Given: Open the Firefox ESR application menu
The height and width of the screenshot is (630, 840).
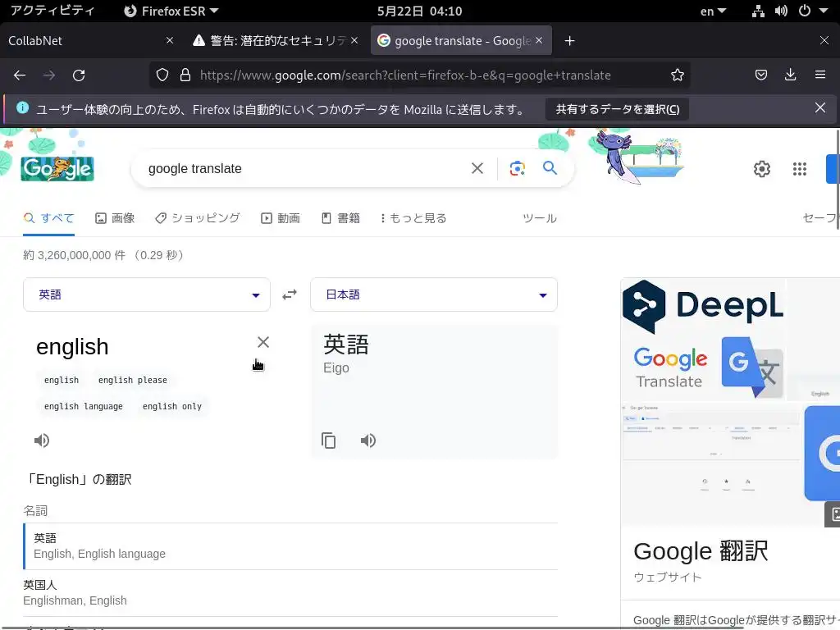Looking at the screenshot, I should tap(171, 11).
